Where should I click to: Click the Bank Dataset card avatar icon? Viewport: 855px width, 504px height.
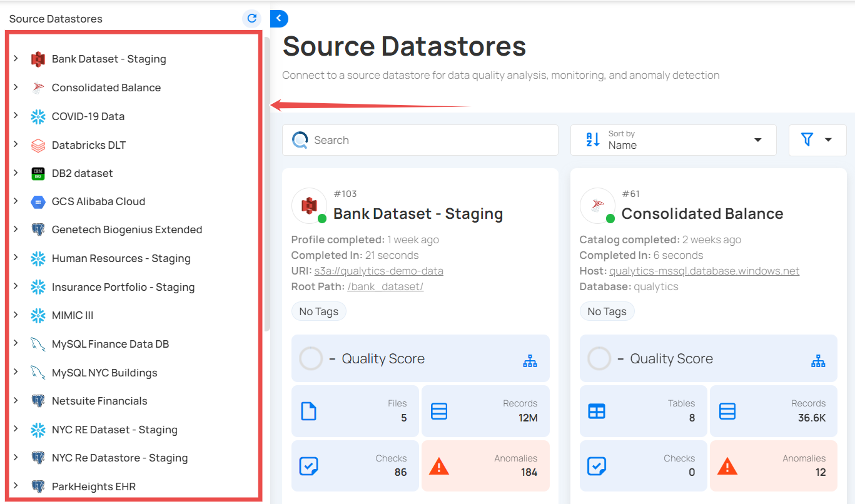[x=309, y=205]
